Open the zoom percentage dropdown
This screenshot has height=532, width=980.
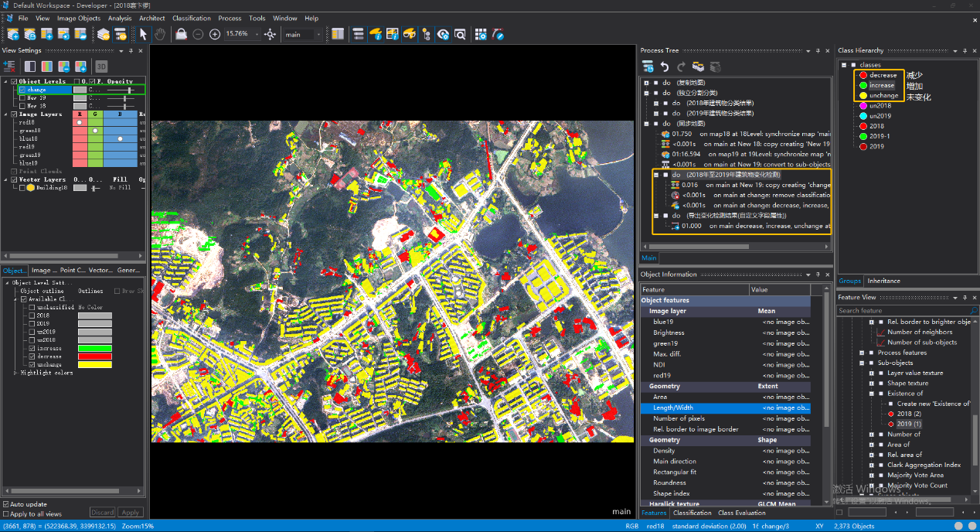coord(257,34)
